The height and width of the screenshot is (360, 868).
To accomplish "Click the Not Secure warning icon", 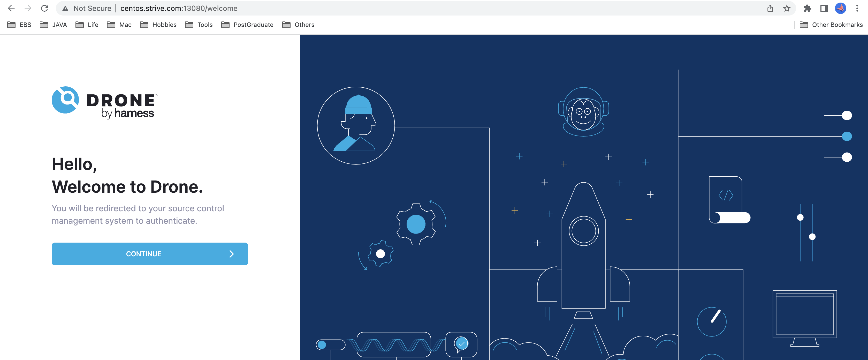I will 65,9.
